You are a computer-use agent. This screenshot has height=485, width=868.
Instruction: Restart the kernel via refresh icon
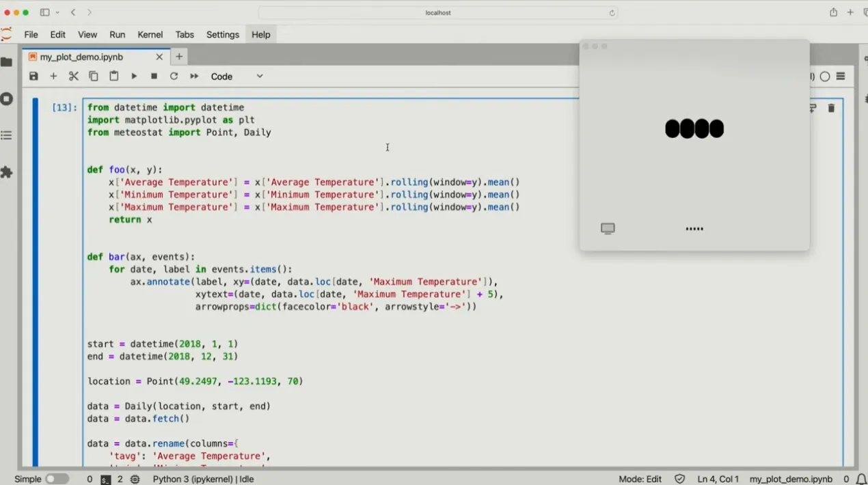174,77
